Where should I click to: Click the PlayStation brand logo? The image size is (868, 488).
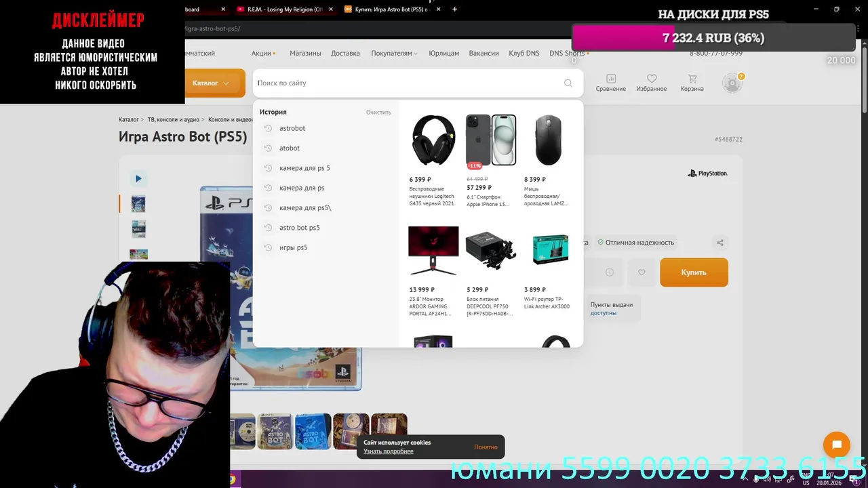(x=707, y=174)
